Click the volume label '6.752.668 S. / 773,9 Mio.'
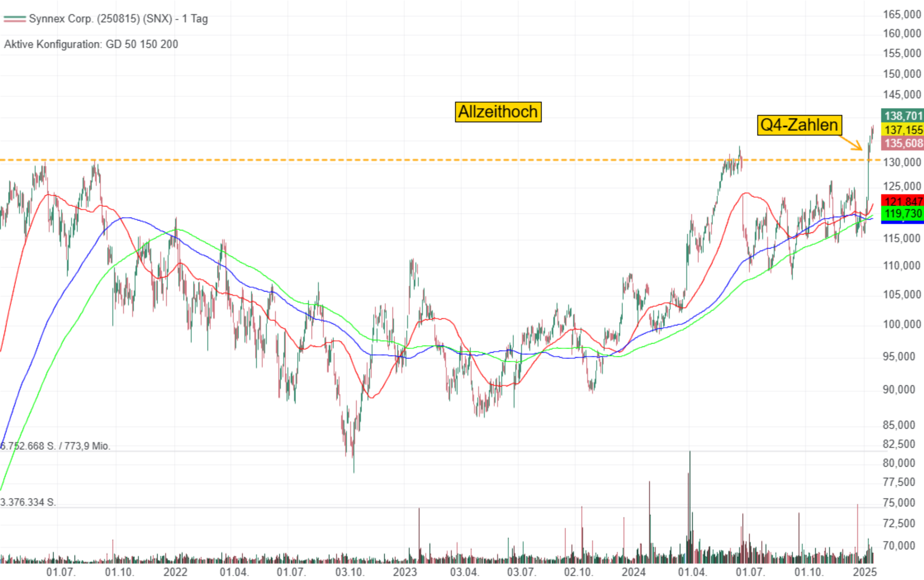Viewport: 924px width, 580px height. [55, 446]
